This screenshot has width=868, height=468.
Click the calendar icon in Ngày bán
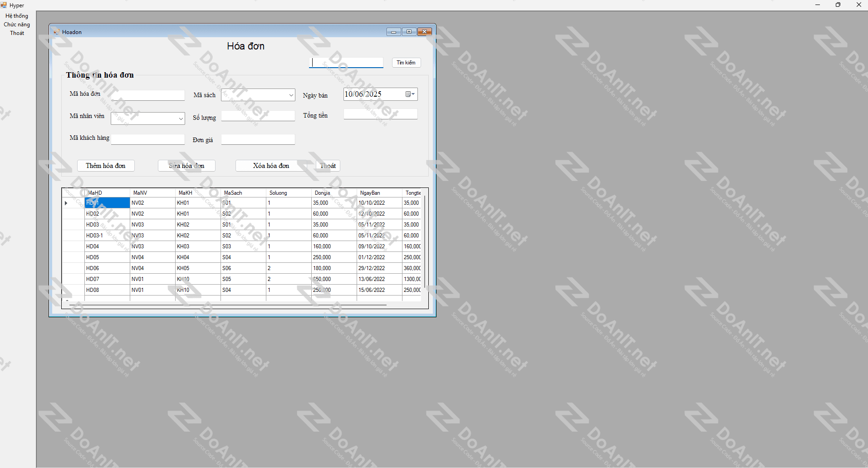(x=410, y=94)
